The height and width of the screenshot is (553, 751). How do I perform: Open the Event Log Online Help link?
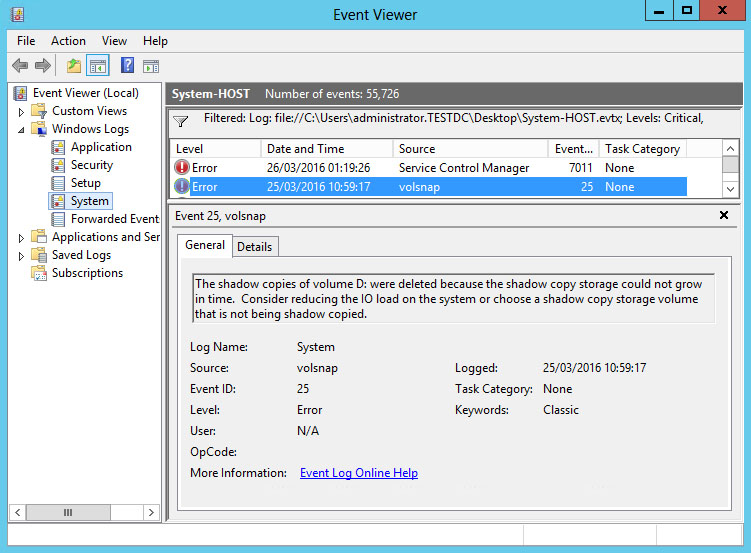tap(358, 473)
